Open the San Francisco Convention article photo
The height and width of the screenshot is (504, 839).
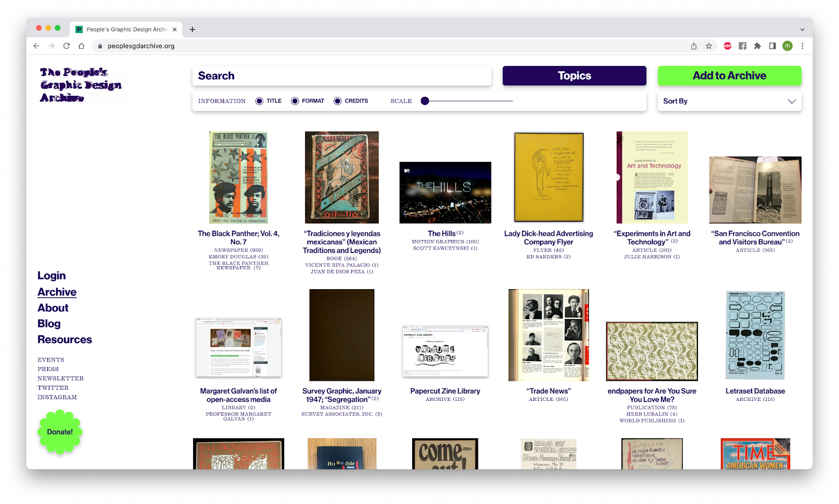pyautogui.click(x=755, y=190)
